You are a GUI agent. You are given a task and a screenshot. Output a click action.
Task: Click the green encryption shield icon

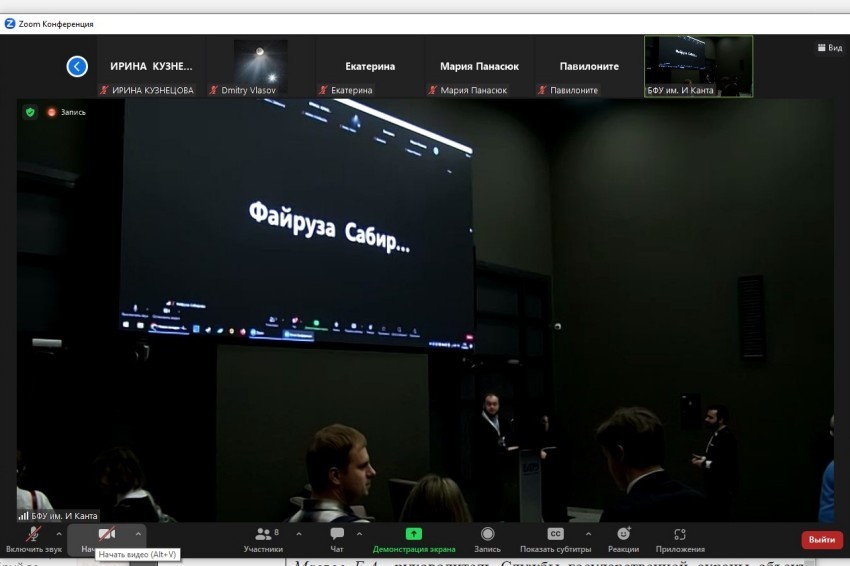(x=30, y=112)
